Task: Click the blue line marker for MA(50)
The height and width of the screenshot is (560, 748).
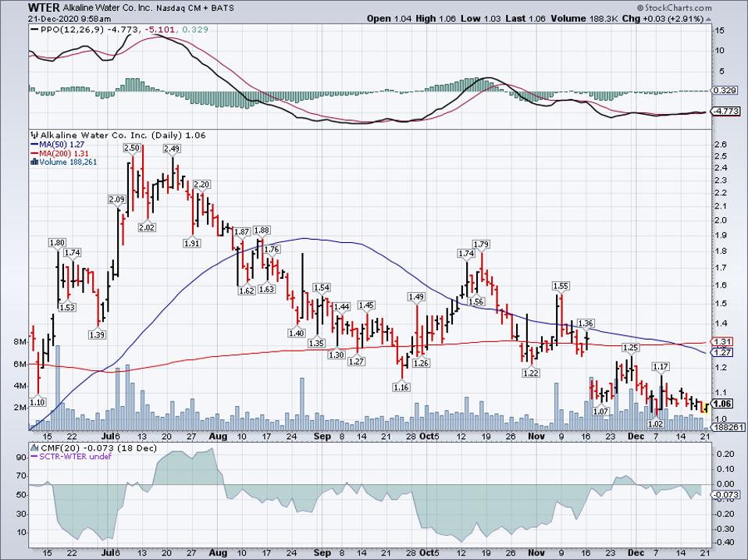Action: [34, 144]
